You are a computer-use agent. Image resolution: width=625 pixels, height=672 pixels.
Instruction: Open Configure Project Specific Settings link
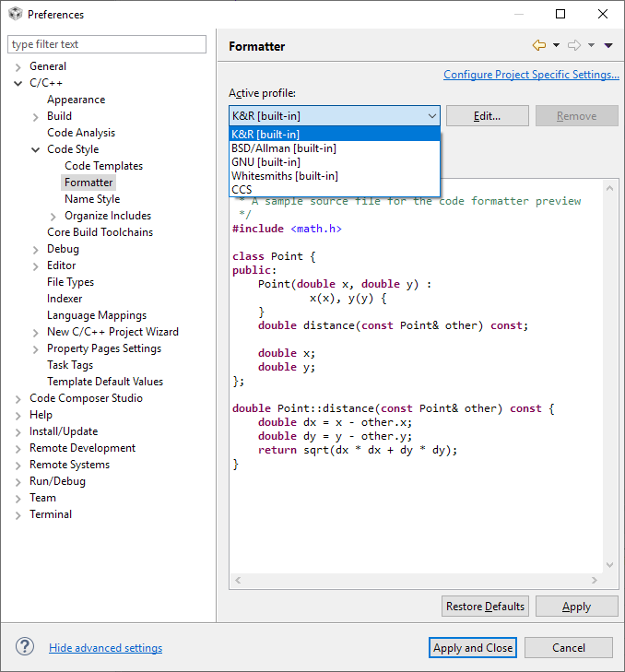click(x=531, y=74)
